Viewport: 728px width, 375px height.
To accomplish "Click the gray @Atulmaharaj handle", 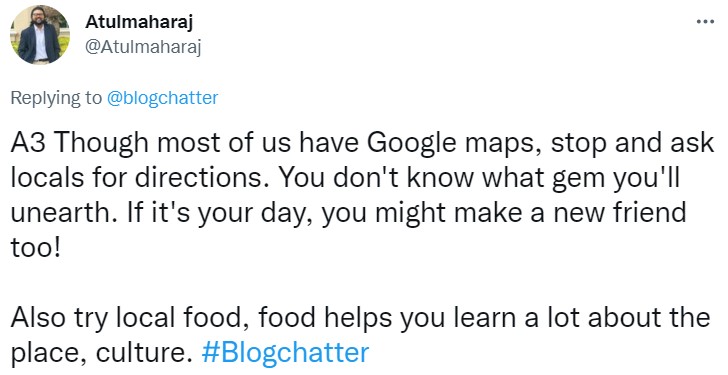I will click(x=143, y=48).
